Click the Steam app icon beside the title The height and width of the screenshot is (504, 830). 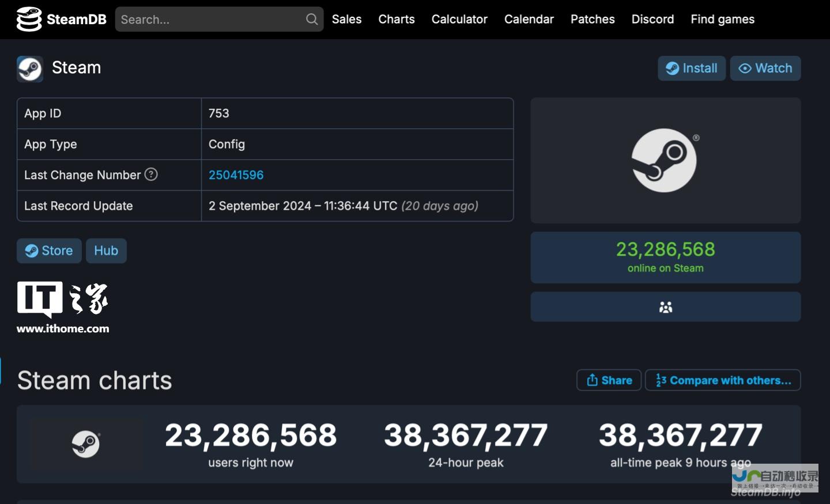point(30,69)
